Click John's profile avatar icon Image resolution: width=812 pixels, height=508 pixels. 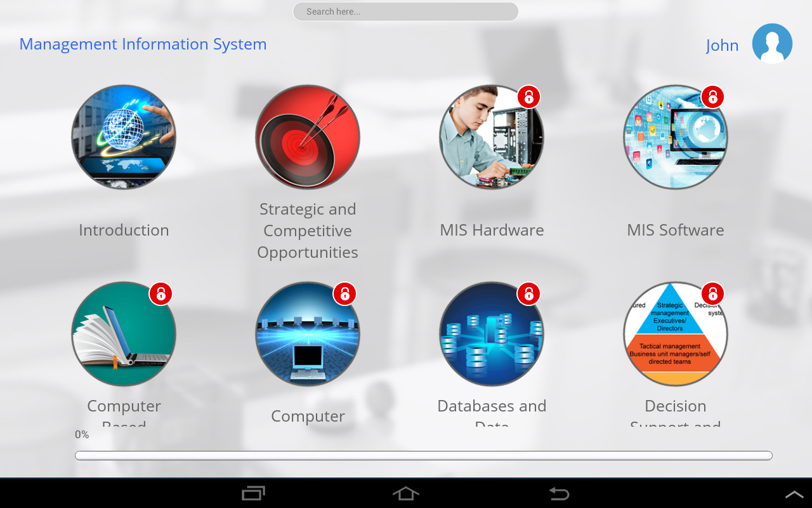(x=772, y=44)
